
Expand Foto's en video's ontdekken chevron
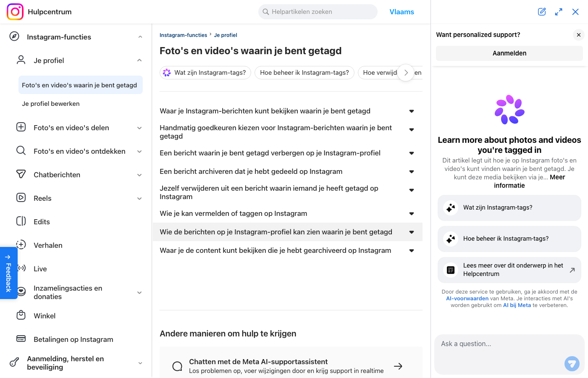(139, 151)
